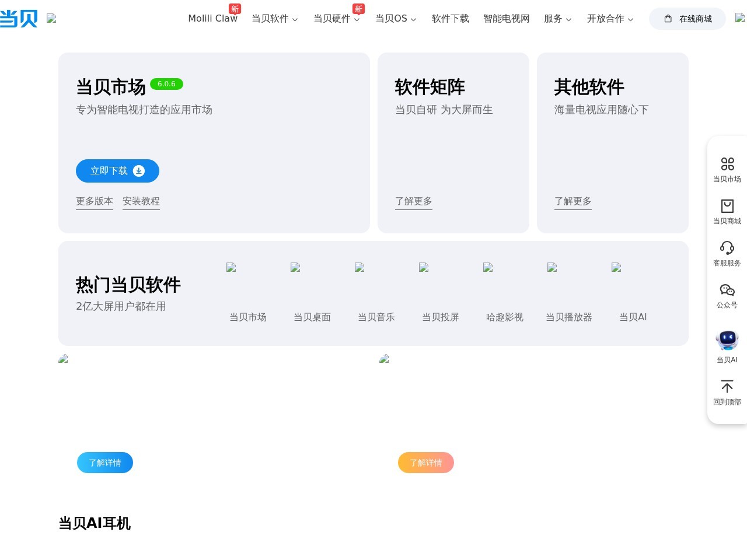Open the 客服服务 headset sidebar icon

tap(727, 248)
